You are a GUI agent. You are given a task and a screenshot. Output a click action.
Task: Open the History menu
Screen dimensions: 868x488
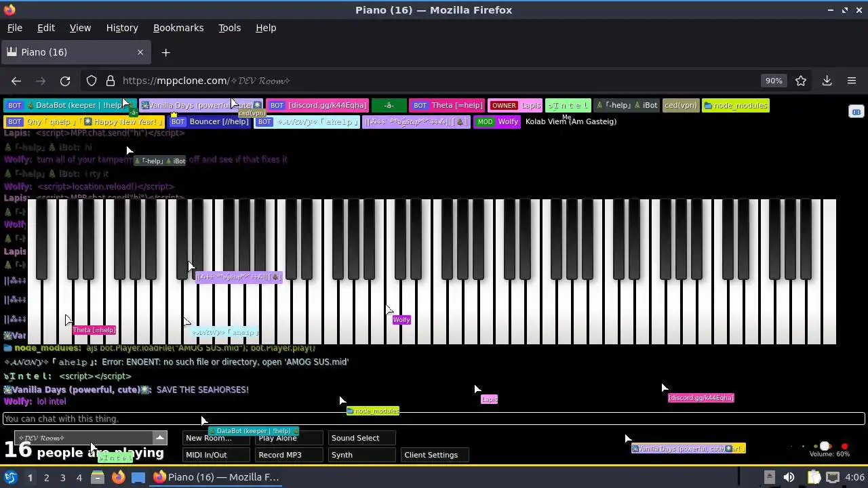(122, 28)
